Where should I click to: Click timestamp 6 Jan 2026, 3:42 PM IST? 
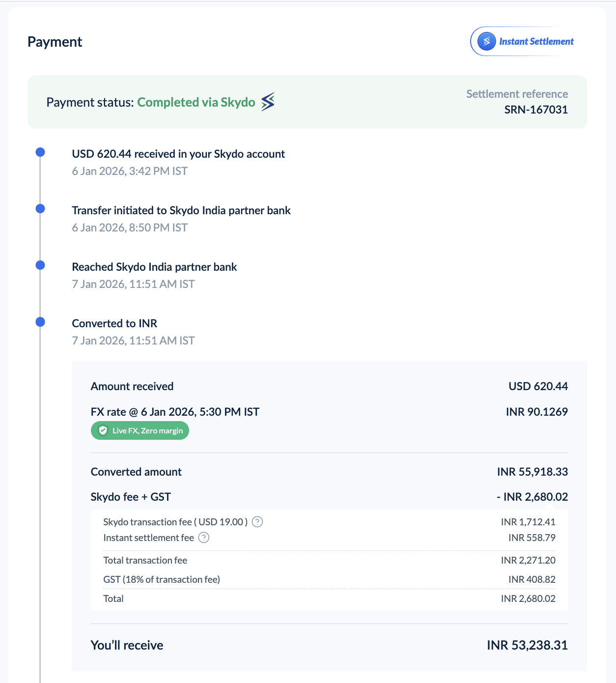coord(130,171)
